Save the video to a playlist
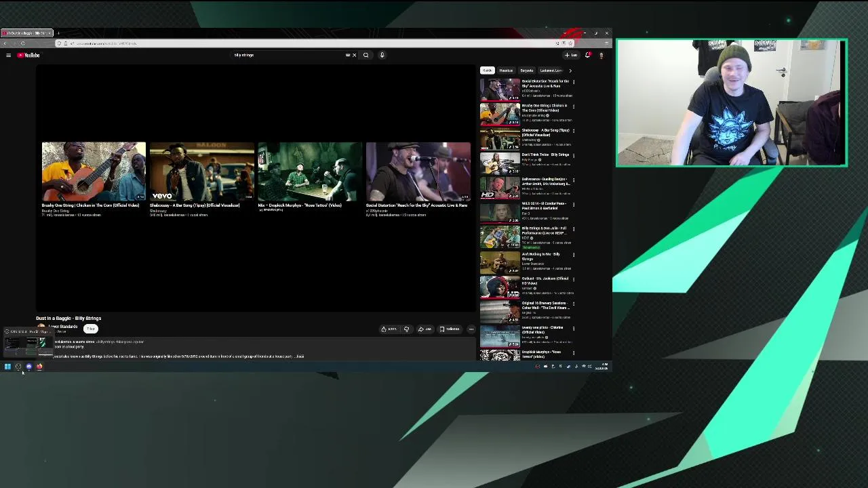Image resolution: width=868 pixels, height=488 pixels. (450, 329)
